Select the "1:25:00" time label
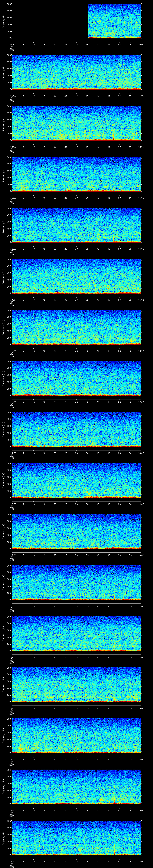 coord(12,861)
